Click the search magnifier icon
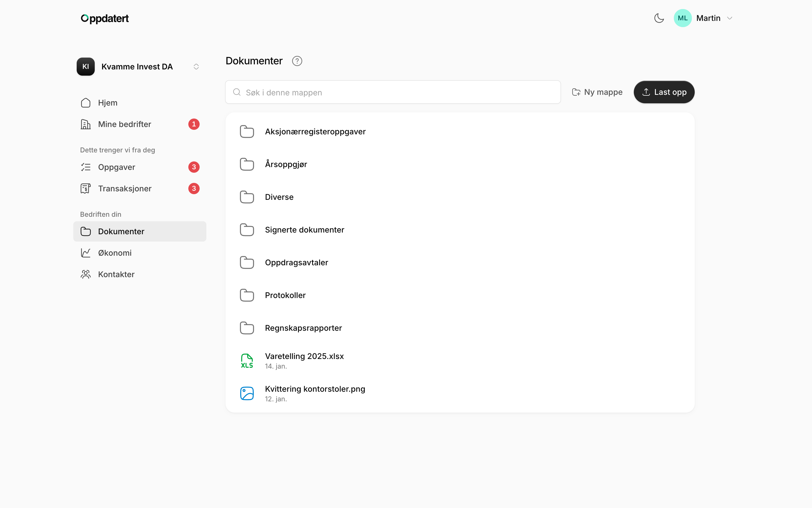Image resolution: width=812 pixels, height=508 pixels. (x=237, y=92)
